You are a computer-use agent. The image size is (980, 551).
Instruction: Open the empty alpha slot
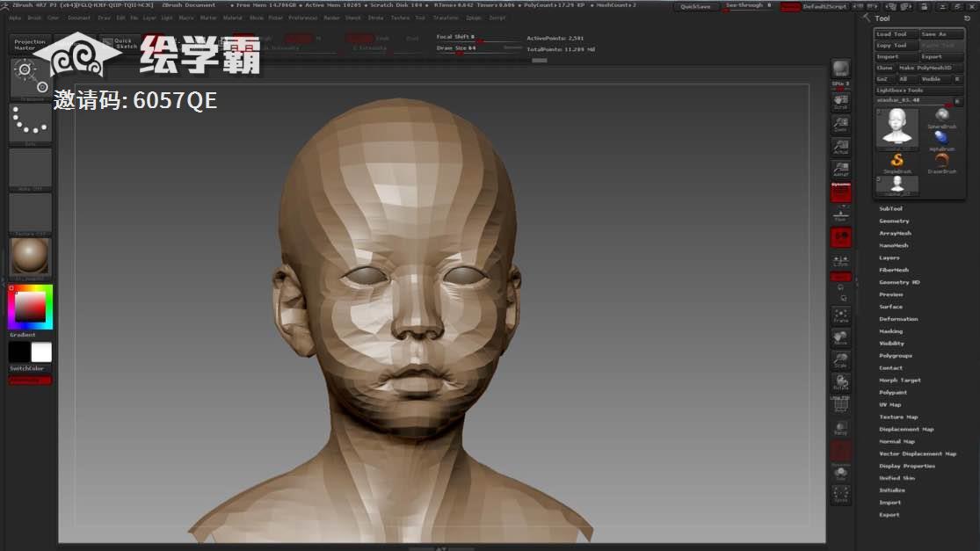[30, 169]
